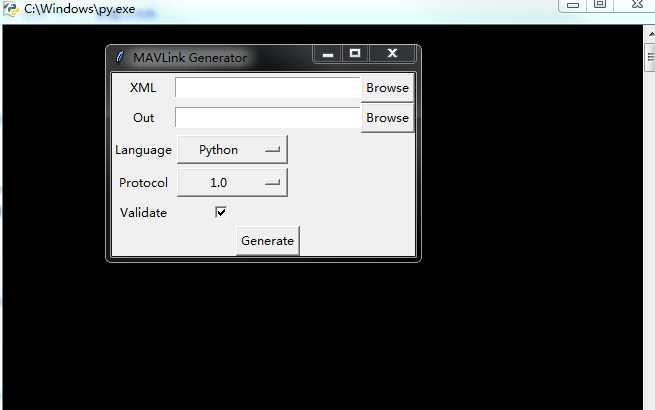
Task: Click the C:\Windows\py.exe title text
Action: 79,9
